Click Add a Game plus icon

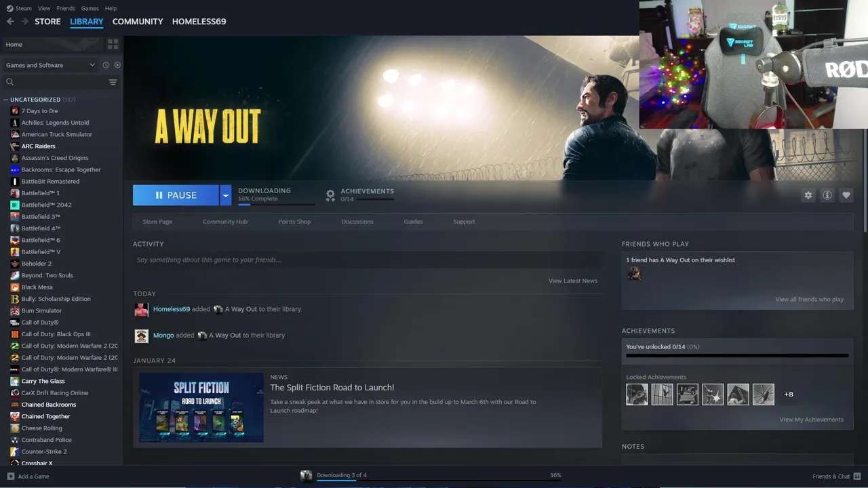pos(10,476)
